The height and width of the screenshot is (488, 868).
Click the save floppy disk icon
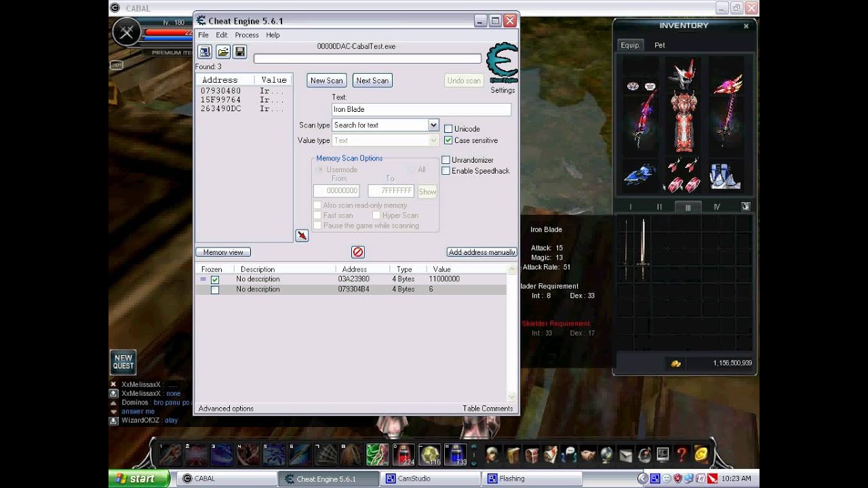(239, 52)
